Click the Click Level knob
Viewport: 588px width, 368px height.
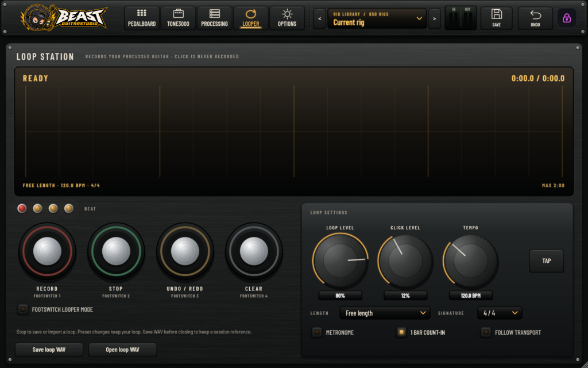click(405, 260)
